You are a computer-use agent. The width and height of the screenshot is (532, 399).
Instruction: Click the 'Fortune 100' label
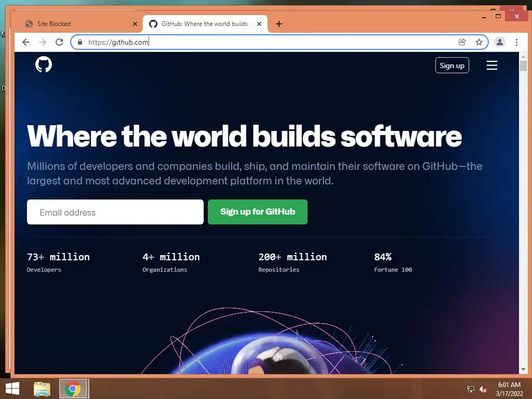click(x=393, y=270)
